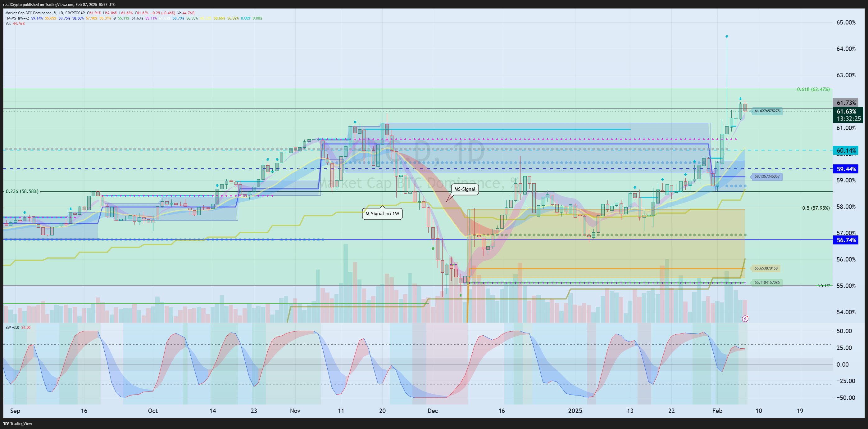The width and height of the screenshot is (868, 429).
Task: Click the 65.00% price axis tick
Action: pos(846,23)
